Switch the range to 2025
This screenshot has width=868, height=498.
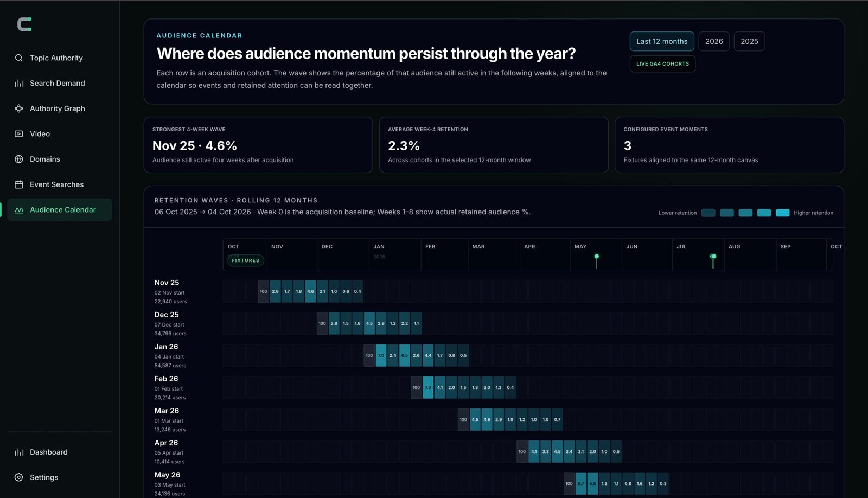[x=749, y=41]
